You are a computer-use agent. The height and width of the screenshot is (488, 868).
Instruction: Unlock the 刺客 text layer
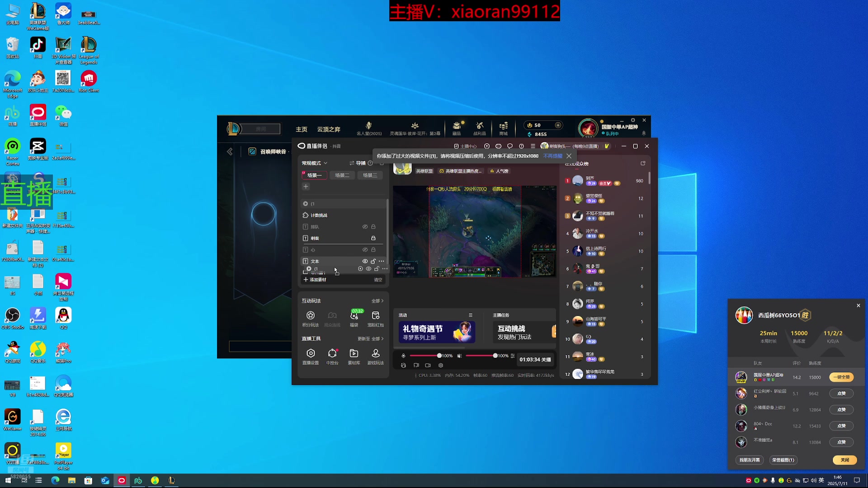[373, 238]
